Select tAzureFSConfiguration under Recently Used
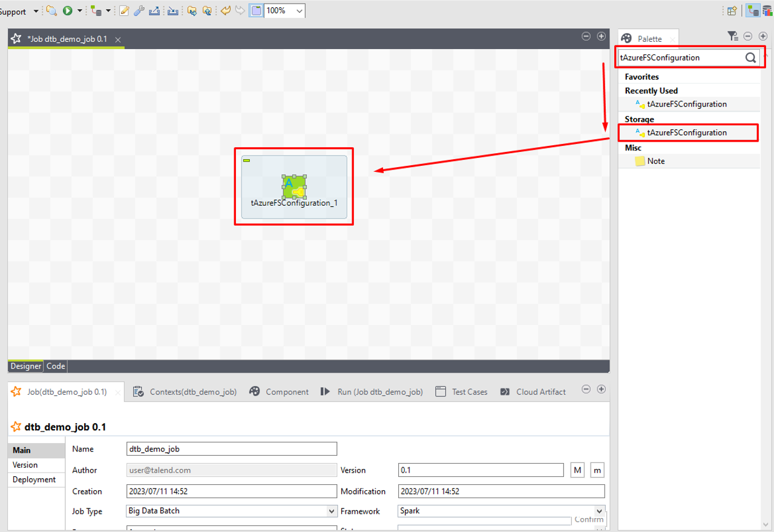This screenshot has width=774, height=532. tap(686, 104)
